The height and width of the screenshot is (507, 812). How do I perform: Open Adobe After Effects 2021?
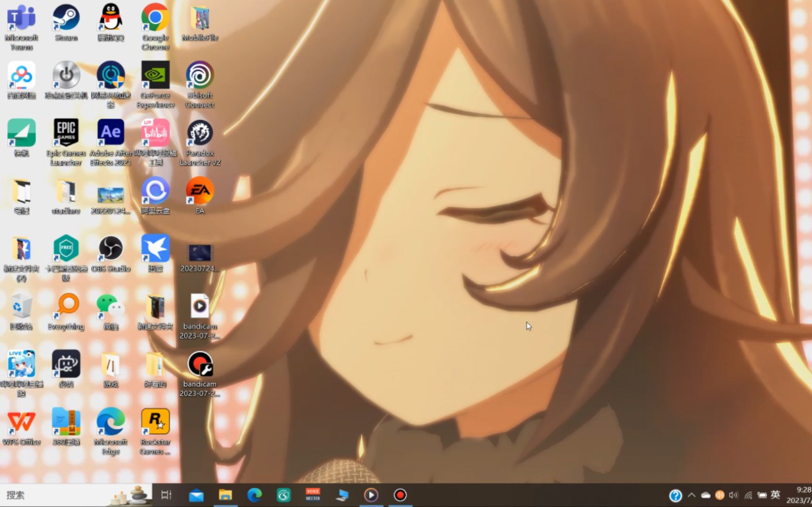point(111,143)
